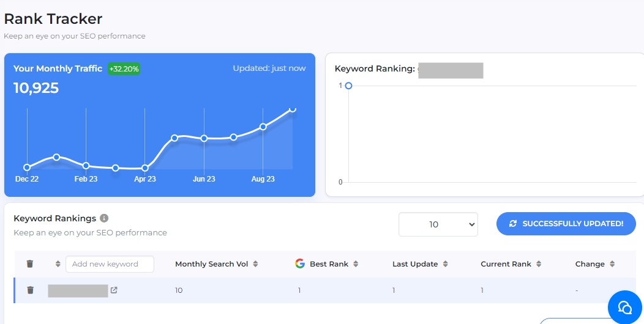Open the chat support bubble
Viewport: 644px width, 324px height.
624,307
